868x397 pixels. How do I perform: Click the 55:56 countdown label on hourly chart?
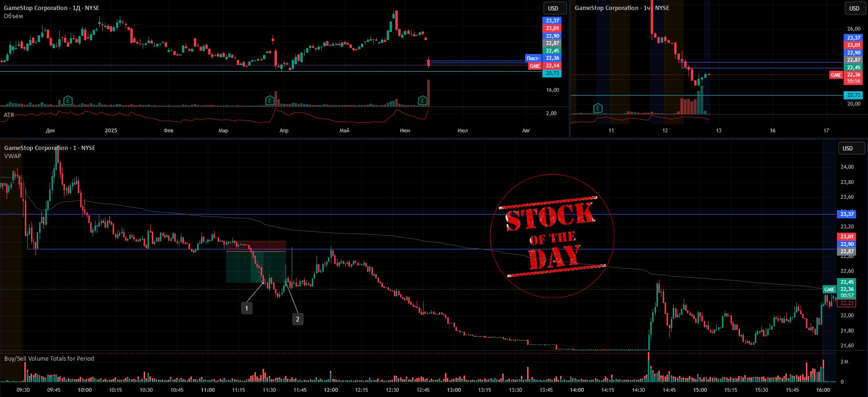click(x=854, y=81)
